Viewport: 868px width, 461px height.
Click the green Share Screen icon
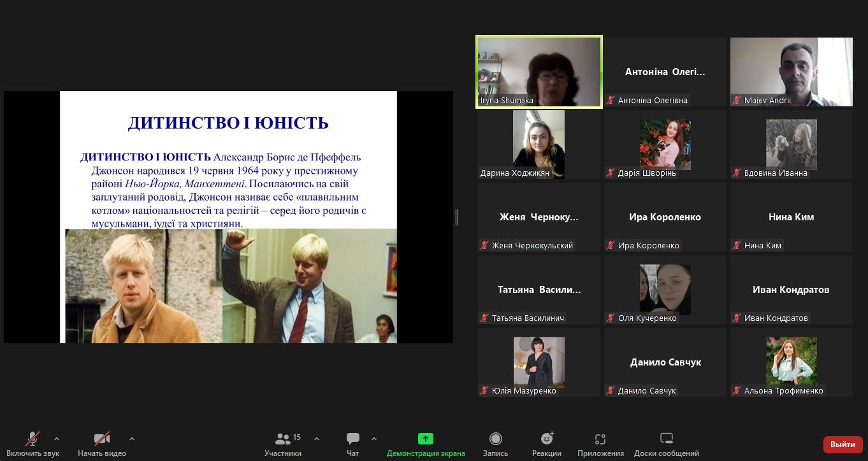[425, 439]
